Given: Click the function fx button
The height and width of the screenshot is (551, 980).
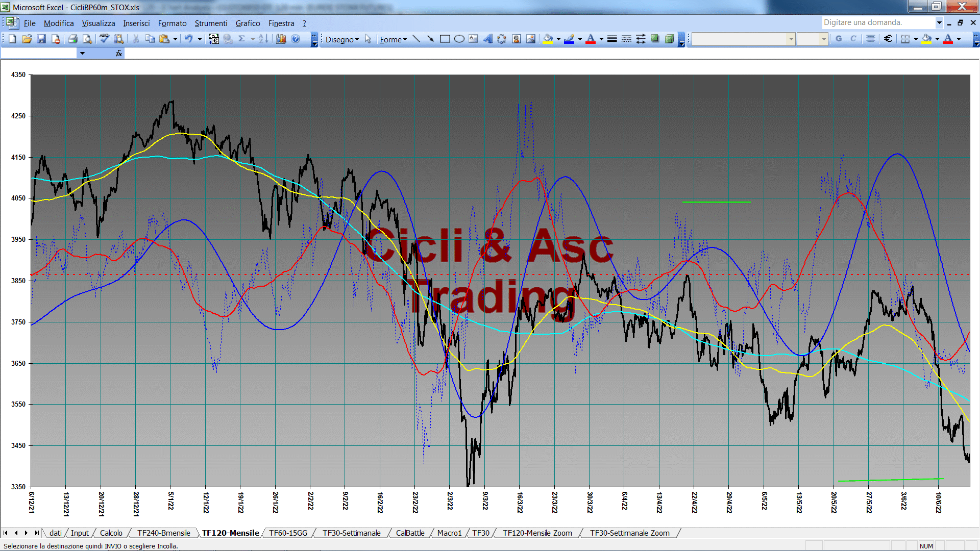Looking at the screenshot, I should tap(119, 53).
